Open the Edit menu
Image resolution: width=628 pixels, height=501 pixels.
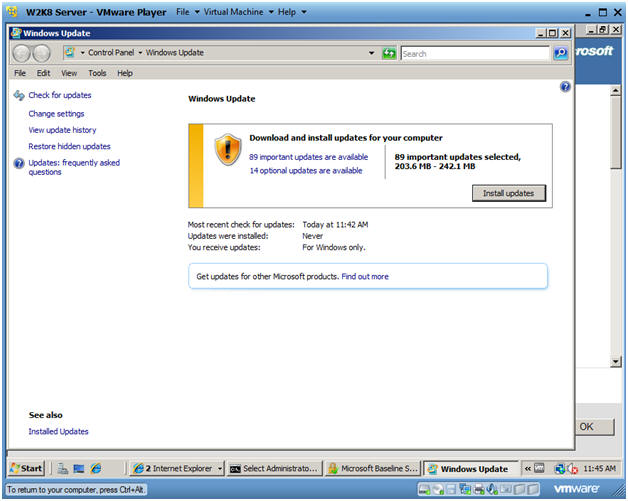point(43,73)
